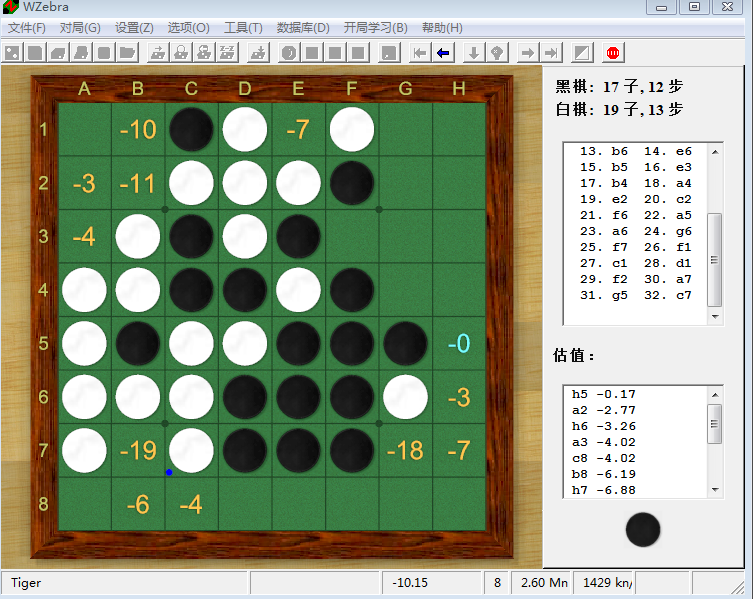Play on square B1 showing -10

138,130
